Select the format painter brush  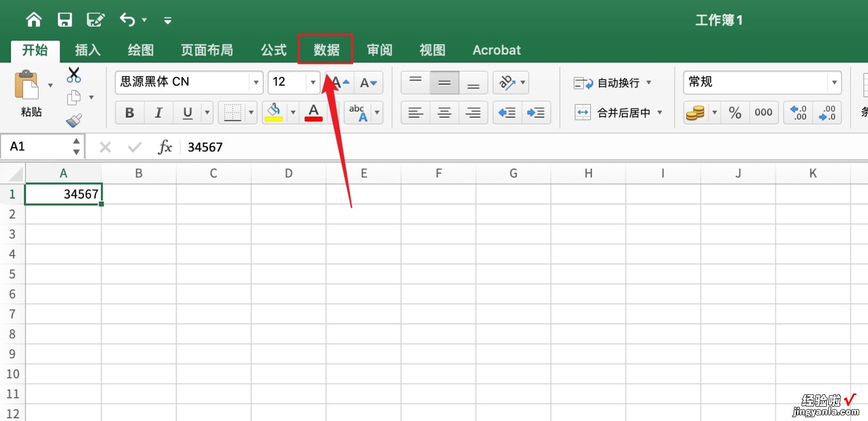pos(74,120)
